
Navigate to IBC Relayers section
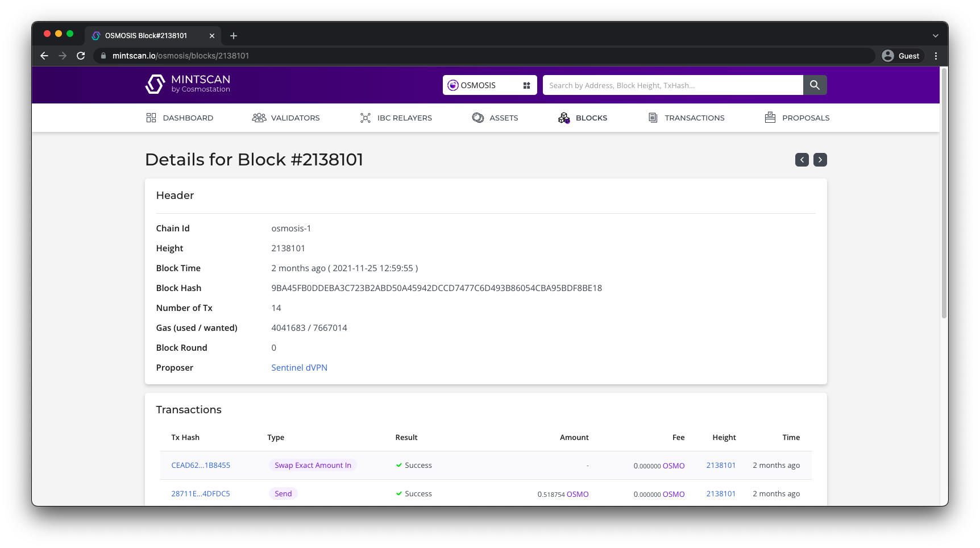[396, 118]
